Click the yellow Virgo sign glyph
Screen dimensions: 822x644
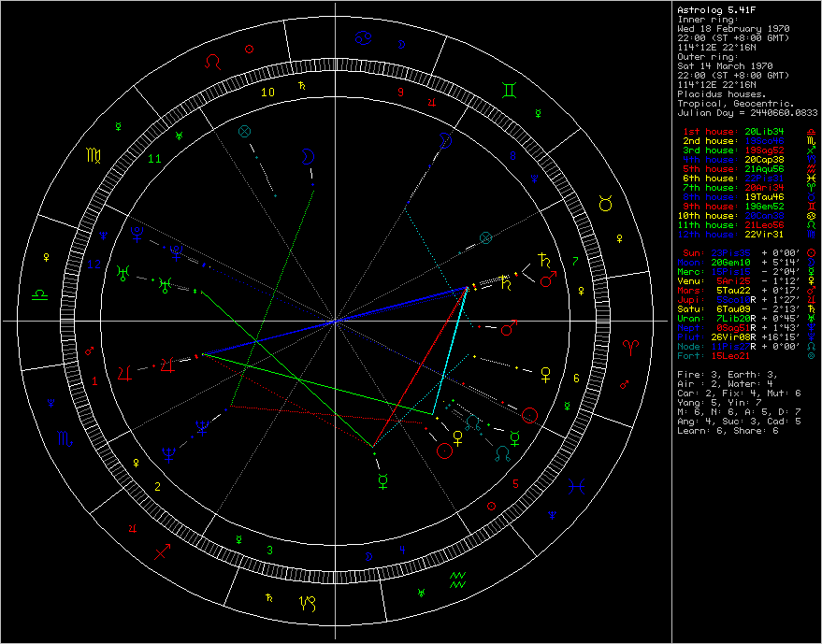pos(94,152)
